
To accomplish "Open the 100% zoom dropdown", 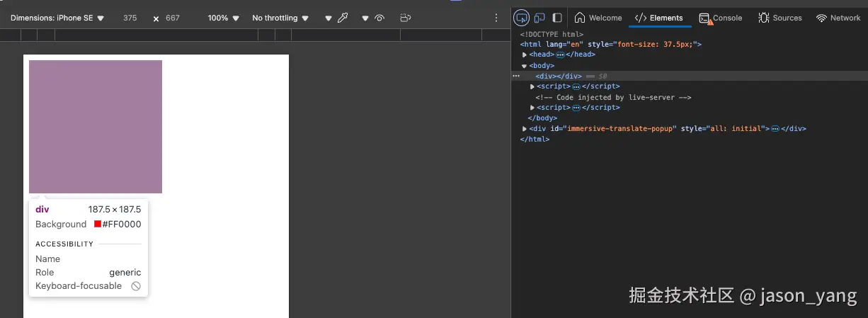I will pyautogui.click(x=224, y=18).
